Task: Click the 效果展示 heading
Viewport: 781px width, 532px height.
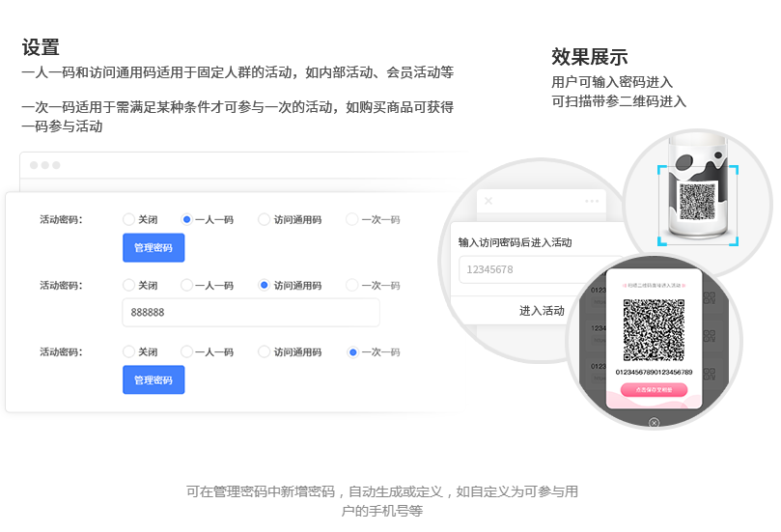Action: point(589,57)
